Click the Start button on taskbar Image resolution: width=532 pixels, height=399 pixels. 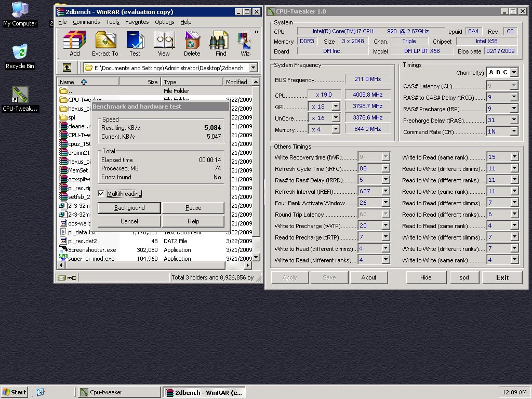(x=14, y=392)
